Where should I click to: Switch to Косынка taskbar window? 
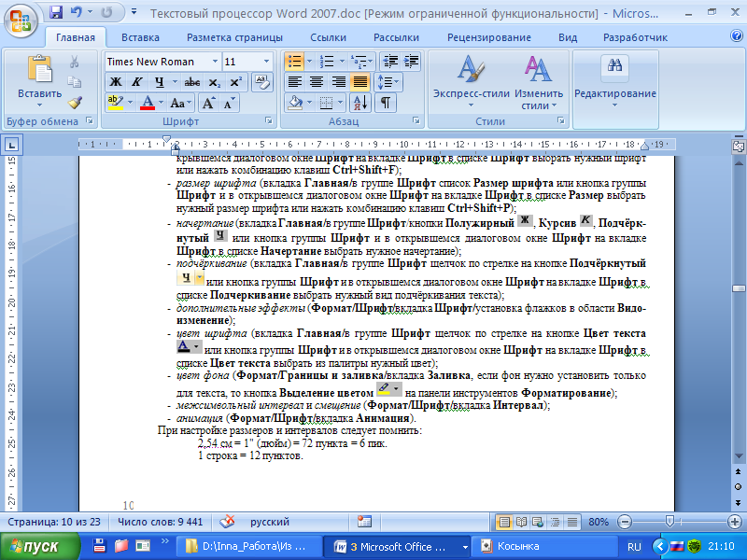pyautogui.click(x=543, y=546)
